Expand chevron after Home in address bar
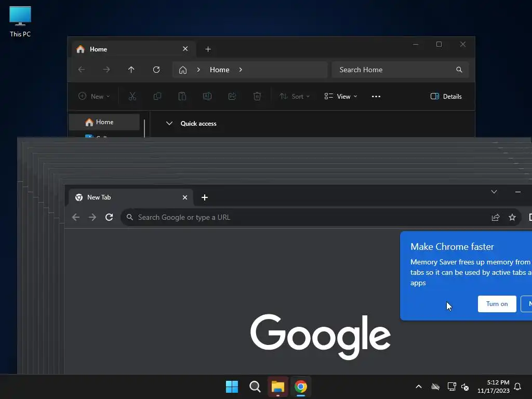Screen dimensions: 532x399 241,70
